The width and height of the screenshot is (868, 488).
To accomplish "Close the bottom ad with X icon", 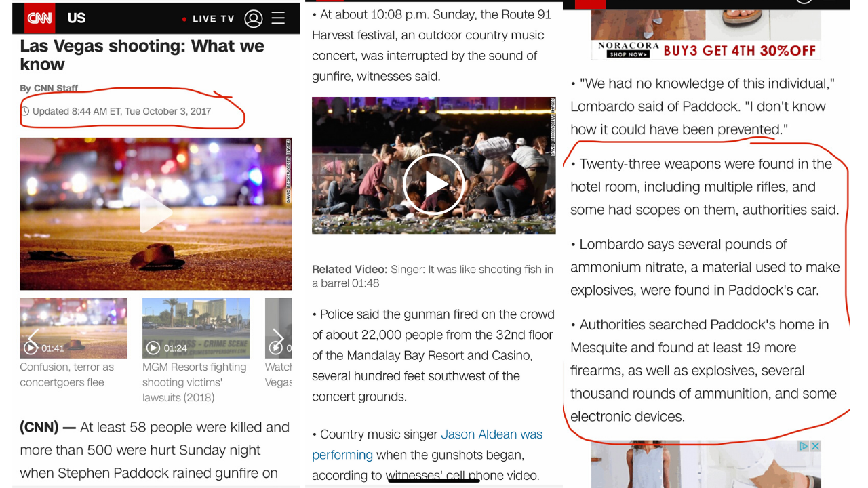I will (816, 446).
